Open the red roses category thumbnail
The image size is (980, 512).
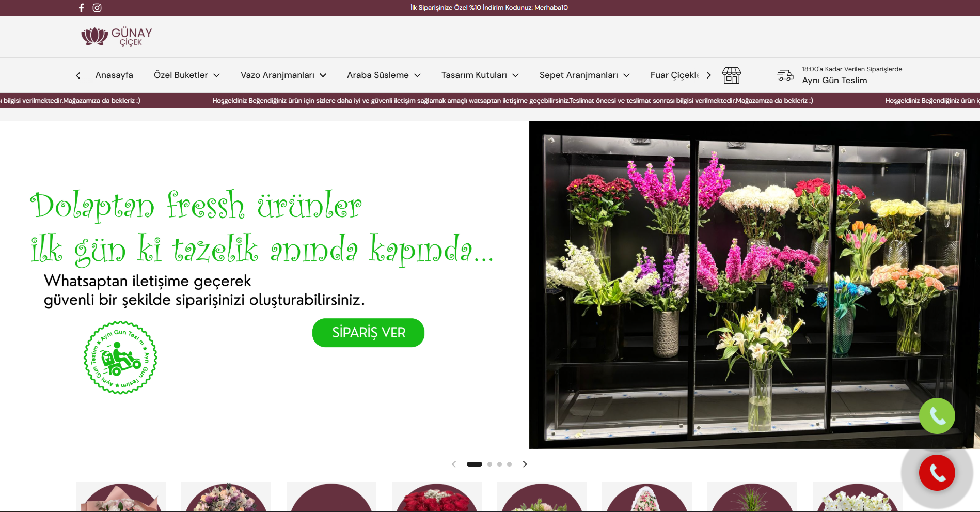point(436,498)
